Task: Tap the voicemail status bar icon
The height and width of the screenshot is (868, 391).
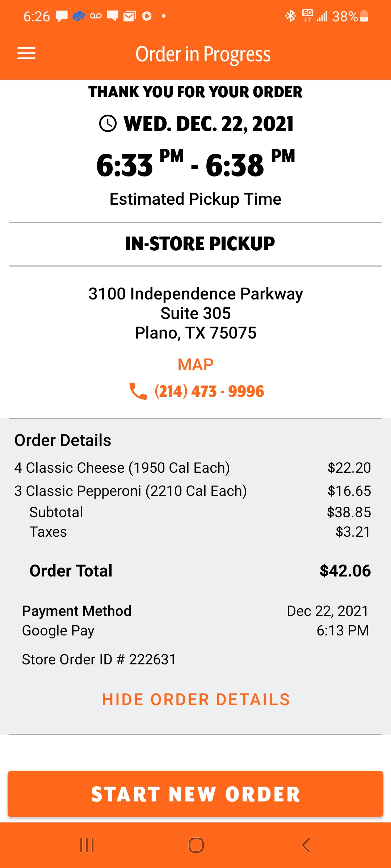Action: [96, 16]
